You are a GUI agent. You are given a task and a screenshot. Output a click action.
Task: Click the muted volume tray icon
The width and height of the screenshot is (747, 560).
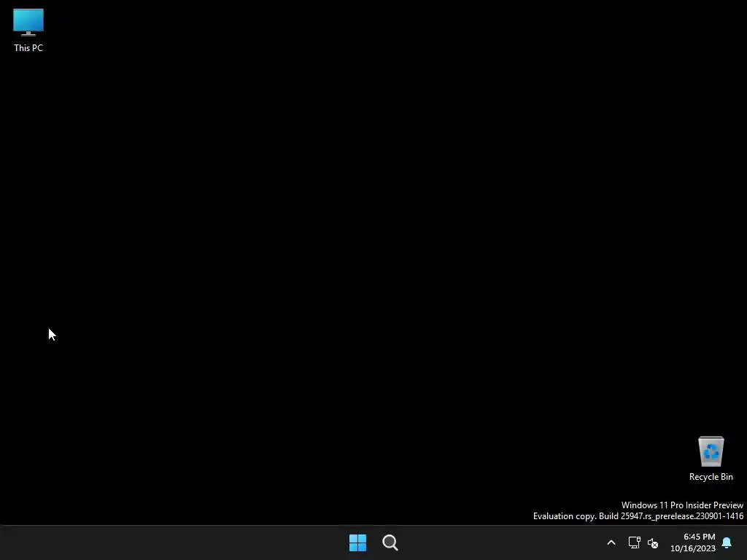click(x=653, y=542)
